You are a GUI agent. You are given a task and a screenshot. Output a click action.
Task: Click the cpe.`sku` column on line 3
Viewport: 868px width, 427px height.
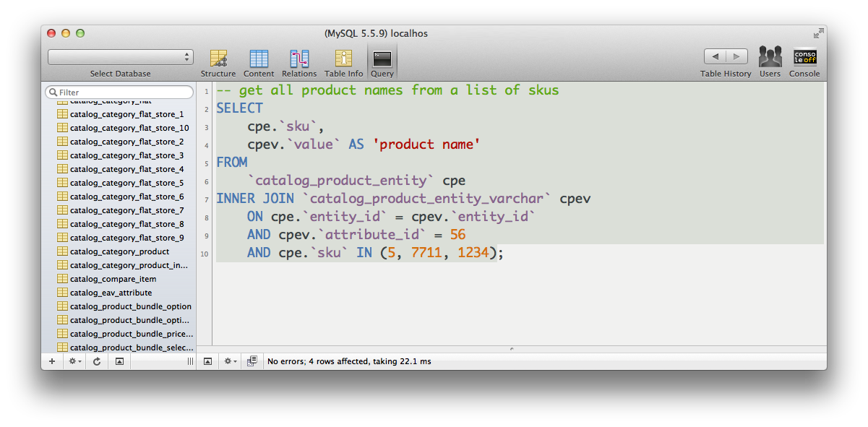coord(281,126)
